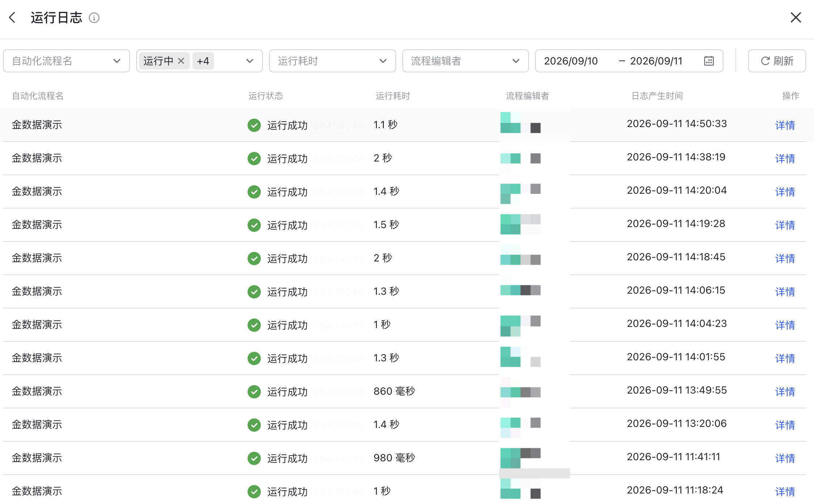Image resolution: width=814 pixels, height=504 pixels.
Task: Click the 日志产生时间 column header
Action: pyautogui.click(x=657, y=96)
